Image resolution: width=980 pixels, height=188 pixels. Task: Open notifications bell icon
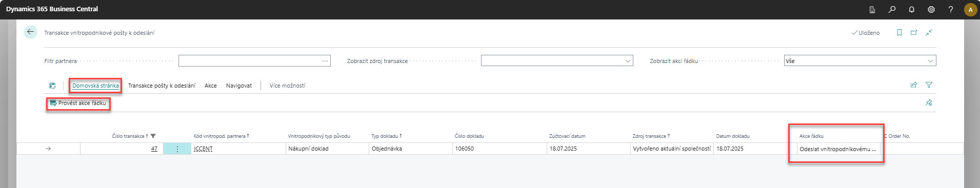pyautogui.click(x=912, y=9)
